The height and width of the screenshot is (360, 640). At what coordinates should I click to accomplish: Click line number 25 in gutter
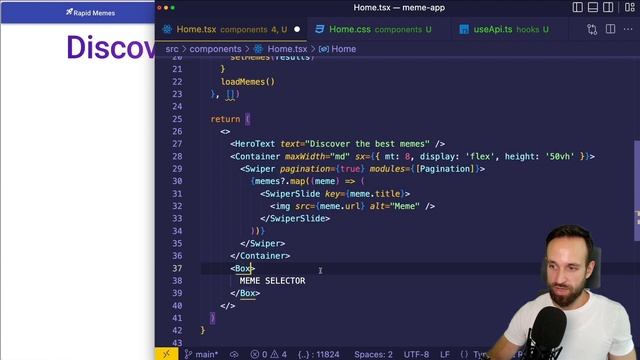pyautogui.click(x=177, y=119)
